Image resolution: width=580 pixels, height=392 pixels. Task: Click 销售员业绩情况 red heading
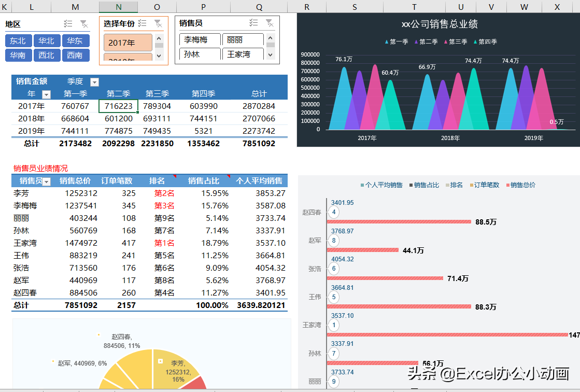click(x=41, y=169)
